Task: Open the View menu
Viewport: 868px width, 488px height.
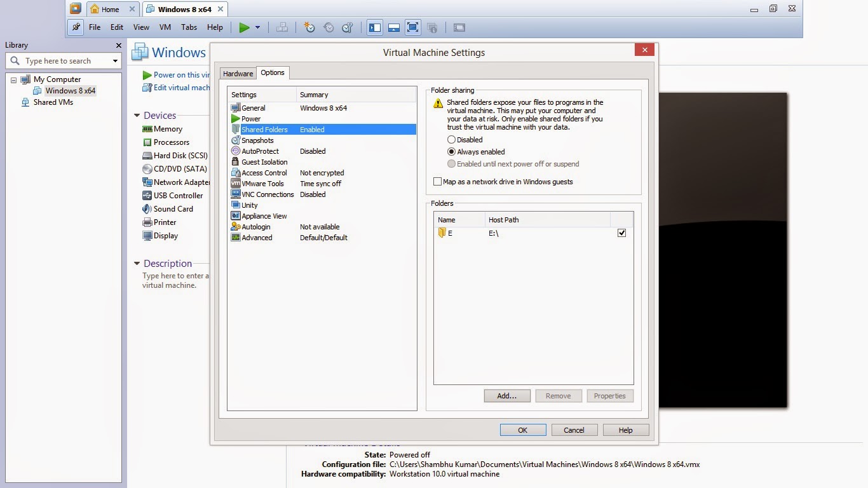Action: click(x=141, y=27)
